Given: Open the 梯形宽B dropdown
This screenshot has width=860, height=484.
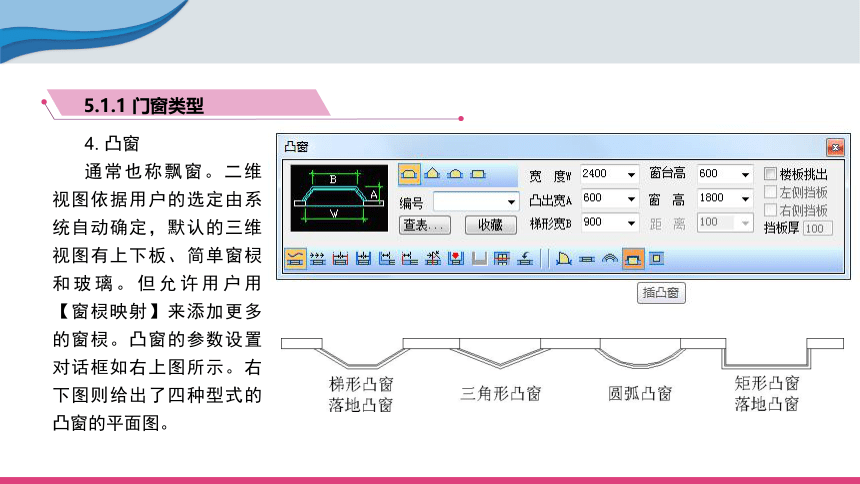Looking at the screenshot, I should (x=631, y=223).
